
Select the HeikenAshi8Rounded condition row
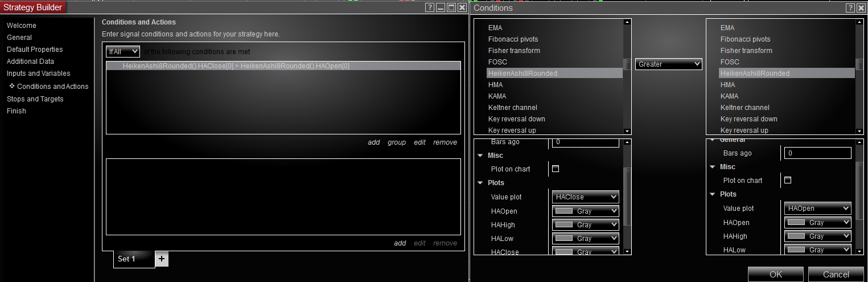pyautogui.click(x=283, y=66)
